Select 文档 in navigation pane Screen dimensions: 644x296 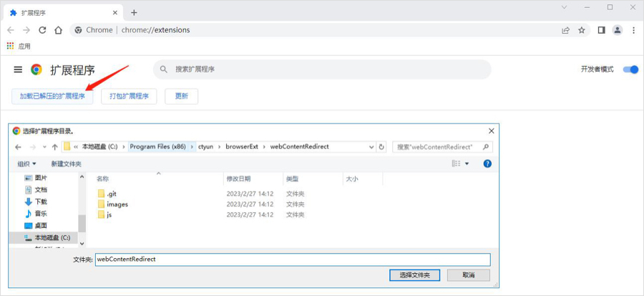tap(36, 190)
